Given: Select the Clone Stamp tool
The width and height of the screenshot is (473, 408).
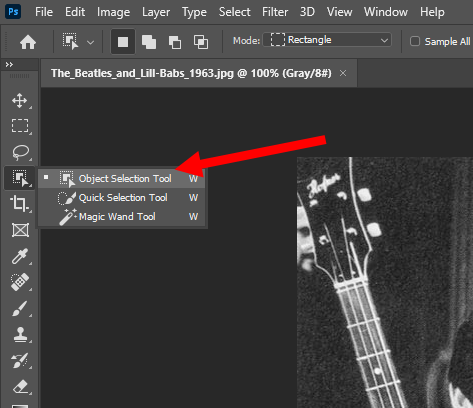Looking at the screenshot, I should coord(20,334).
